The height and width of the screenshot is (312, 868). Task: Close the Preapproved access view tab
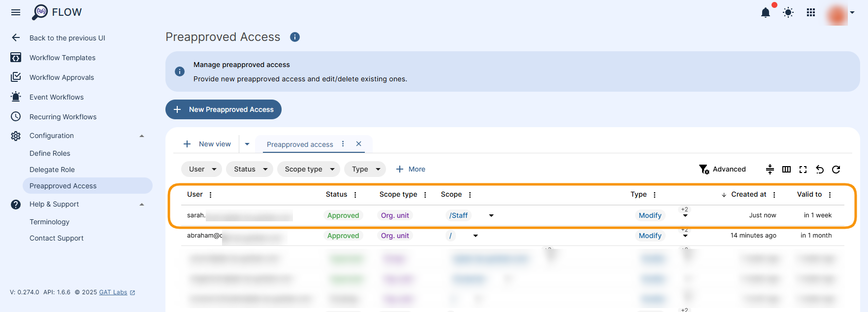tap(359, 144)
